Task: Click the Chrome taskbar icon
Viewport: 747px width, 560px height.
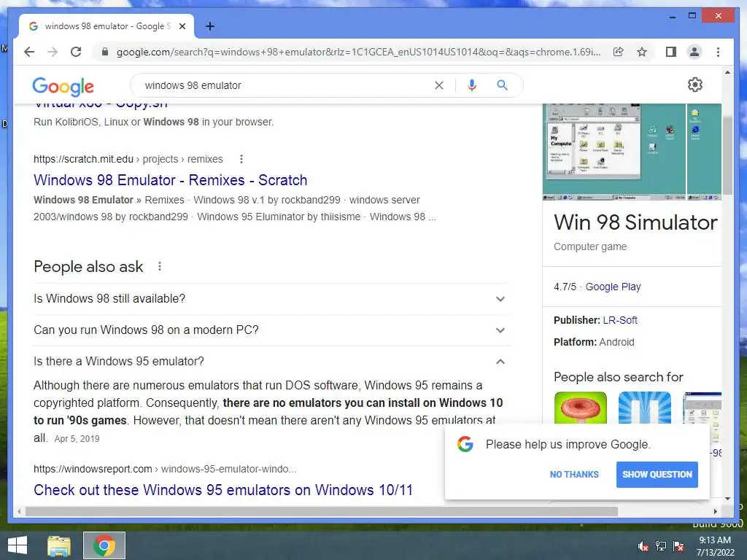Action: pyautogui.click(x=104, y=545)
